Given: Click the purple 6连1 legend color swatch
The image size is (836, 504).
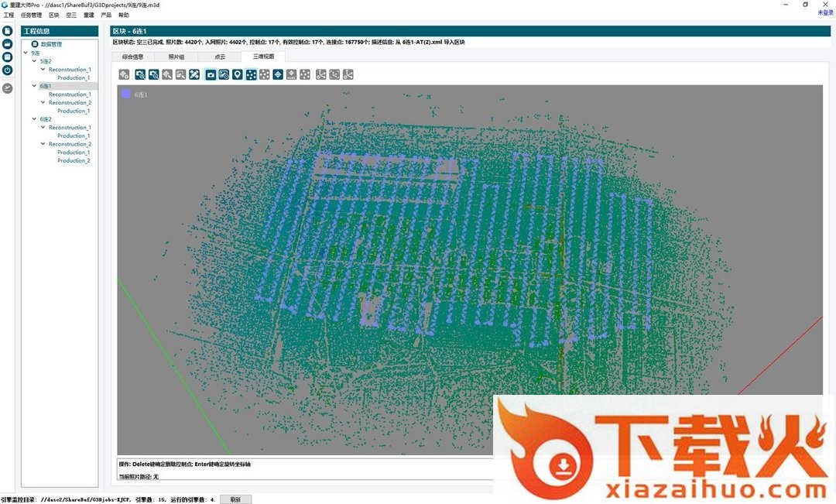Looking at the screenshot, I should pos(125,94).
